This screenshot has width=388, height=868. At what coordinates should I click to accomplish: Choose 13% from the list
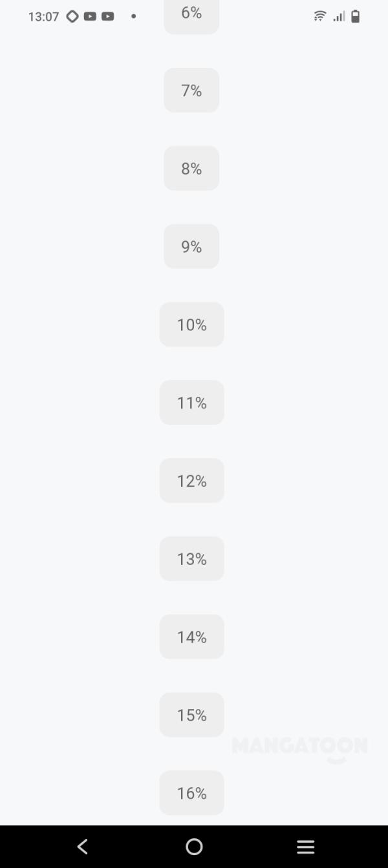pos(191,559)
